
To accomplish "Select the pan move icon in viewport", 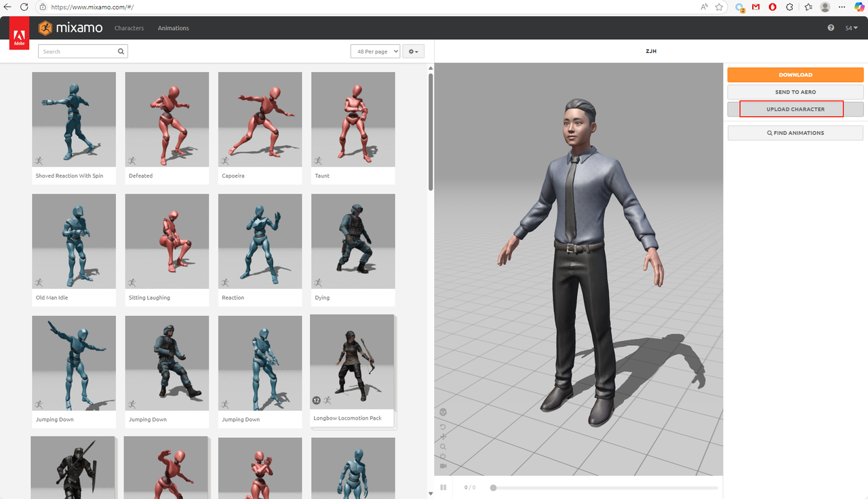I will pos(443,437).
